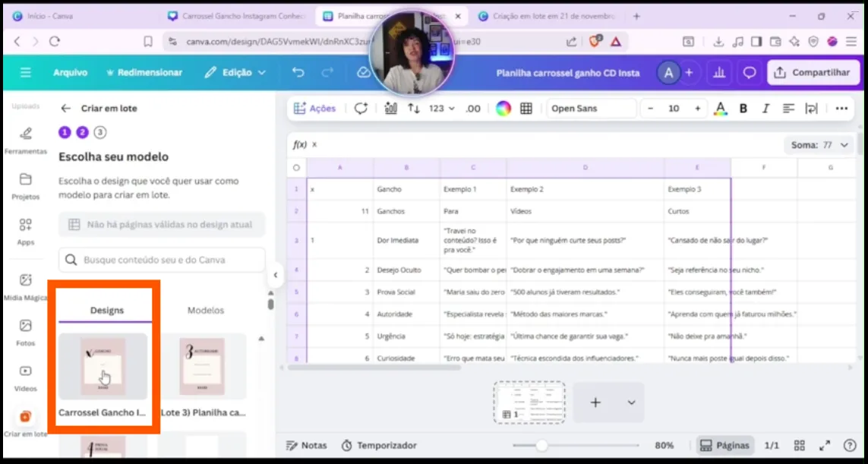This screenshot has width=868, height=464.
Task: Open the analytics bar chart icon
Action: 718,73
